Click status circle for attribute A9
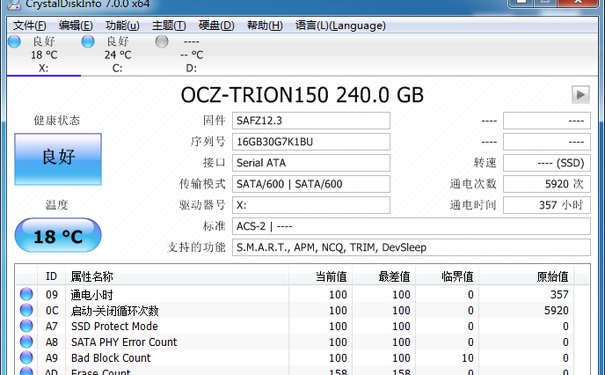 (x=27, y=357)
